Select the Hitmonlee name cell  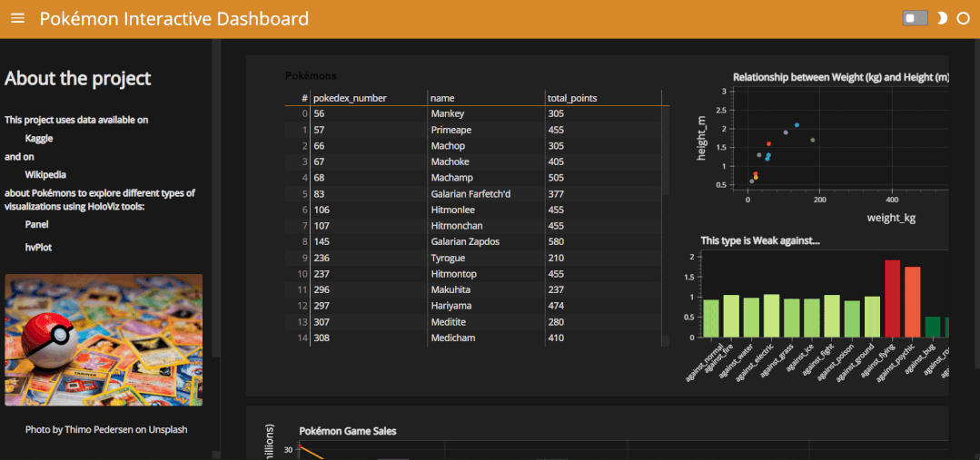(x=486, y=210)
